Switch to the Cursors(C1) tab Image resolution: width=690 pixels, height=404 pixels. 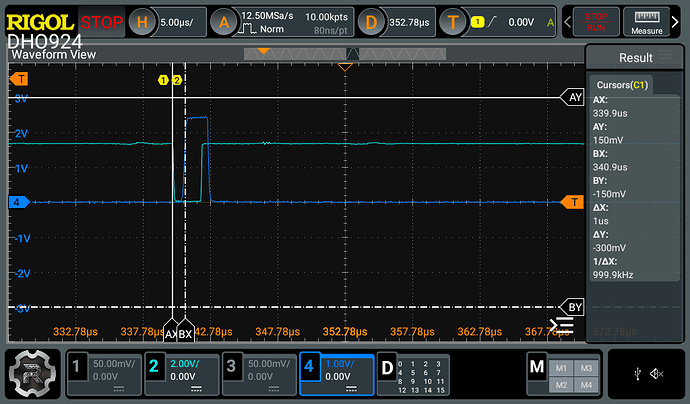[622, 85]
